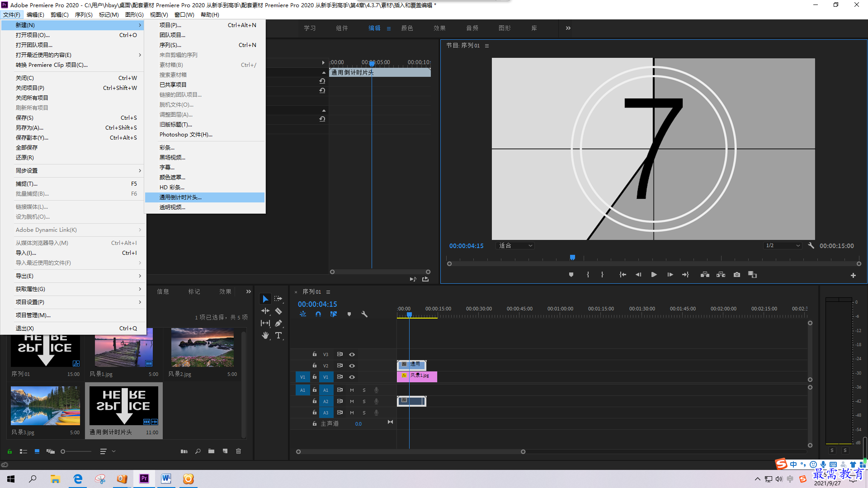Viewport: 868px width, 488px height.
Task: Select the Selection arrow tool
Action: click(x=265, y=299)
